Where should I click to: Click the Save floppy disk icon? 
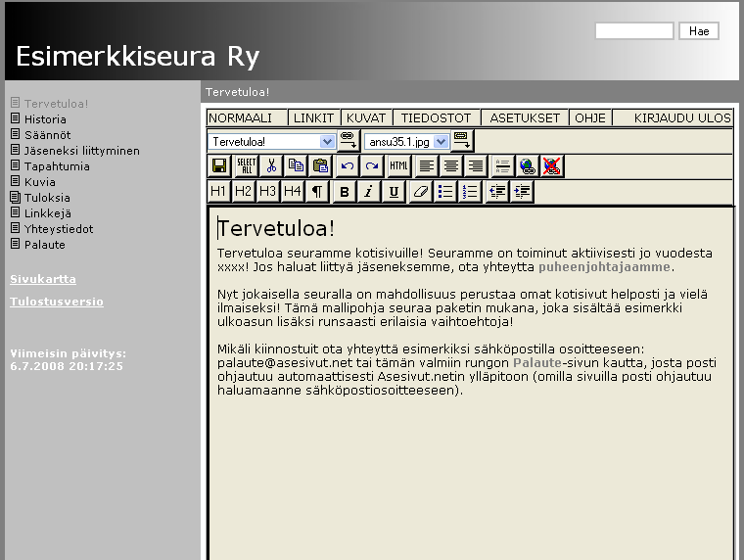pos(219,166)
